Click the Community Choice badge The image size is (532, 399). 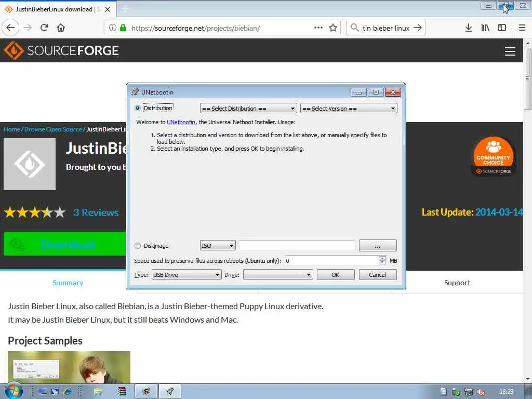[494, 157]
